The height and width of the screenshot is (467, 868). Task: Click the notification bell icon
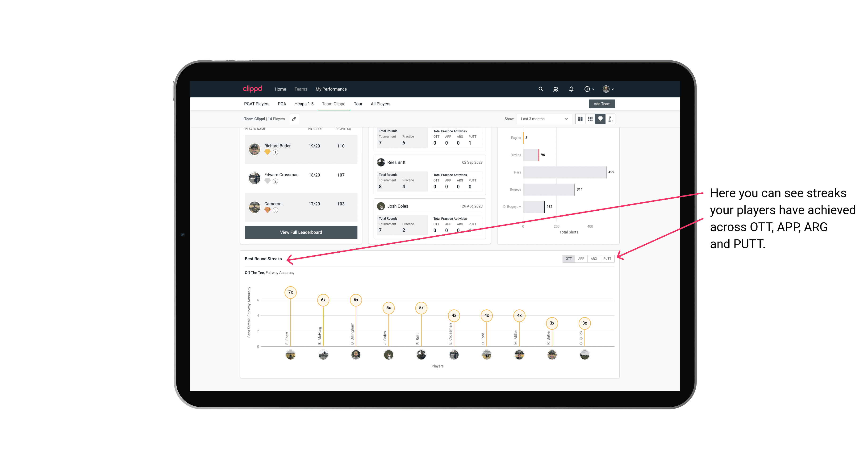point(571,89)
